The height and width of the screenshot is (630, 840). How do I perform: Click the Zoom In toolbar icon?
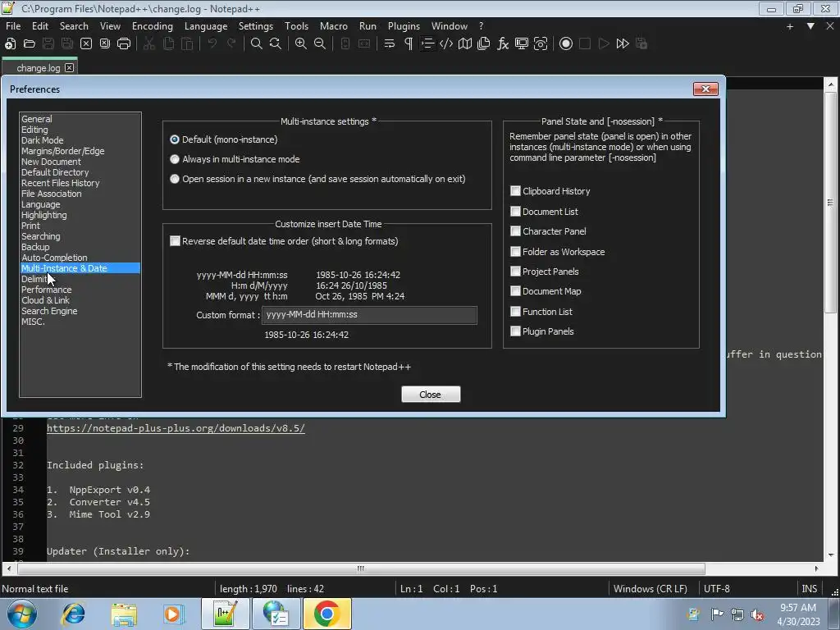point(301,44)
